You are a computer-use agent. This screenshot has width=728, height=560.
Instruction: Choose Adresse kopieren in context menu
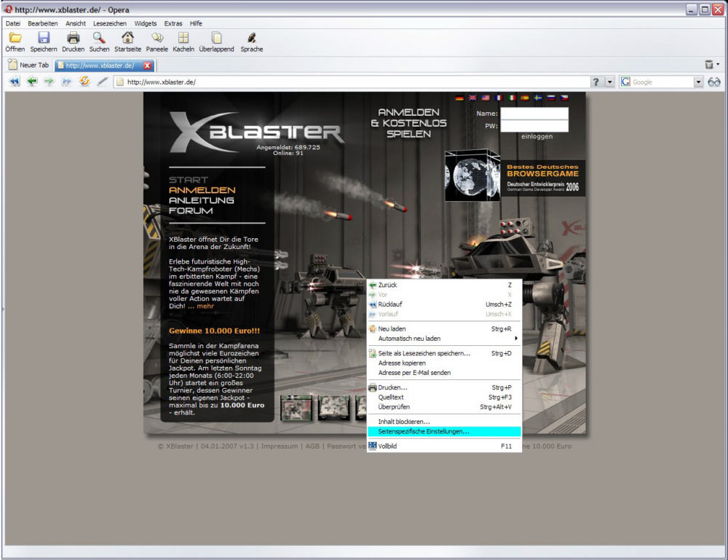[x=444, y=363]
